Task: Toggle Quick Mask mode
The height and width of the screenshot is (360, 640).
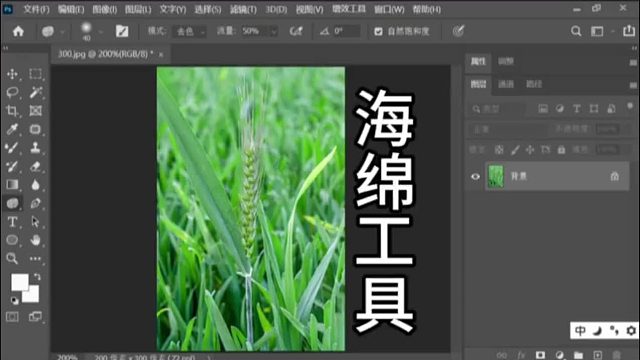Action: click(12, 317)
